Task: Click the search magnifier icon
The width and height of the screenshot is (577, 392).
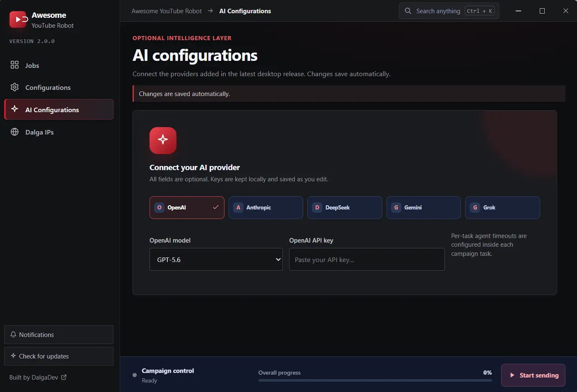Action: [408, 11]
